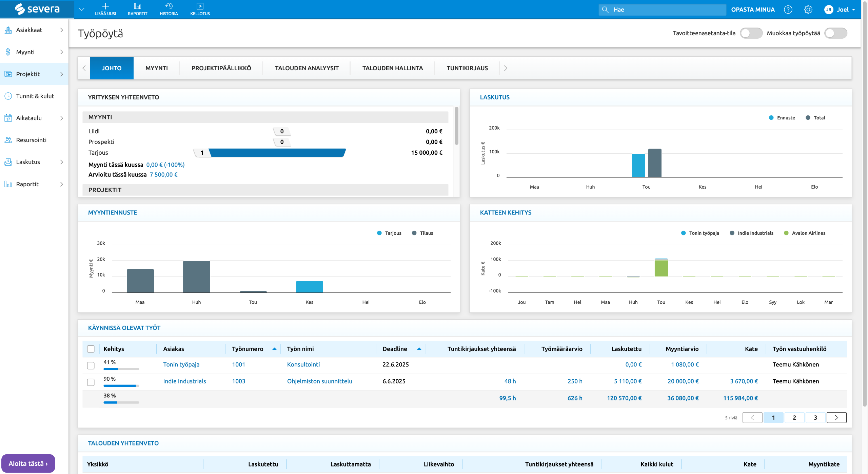Click the Aloita tästä button
868x474 pixels.
click(x=28, y=463)
